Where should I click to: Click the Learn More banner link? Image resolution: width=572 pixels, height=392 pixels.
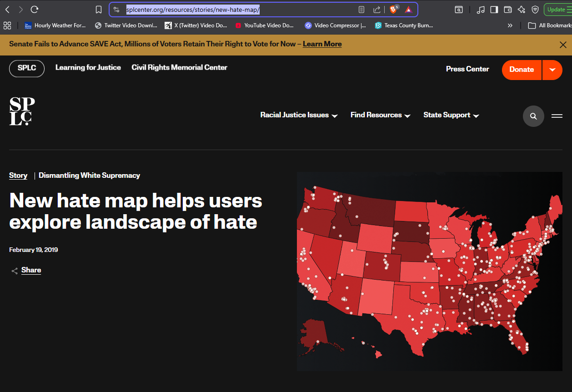[x=322, y=44]
